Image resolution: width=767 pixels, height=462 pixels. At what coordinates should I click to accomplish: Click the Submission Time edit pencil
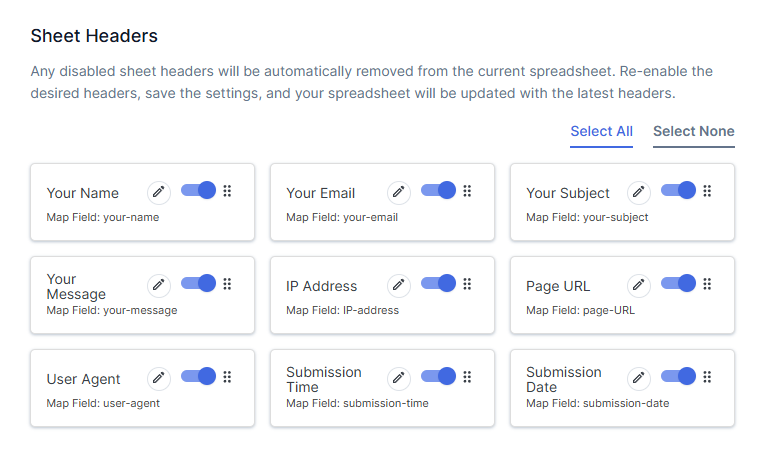pos(398,378)
